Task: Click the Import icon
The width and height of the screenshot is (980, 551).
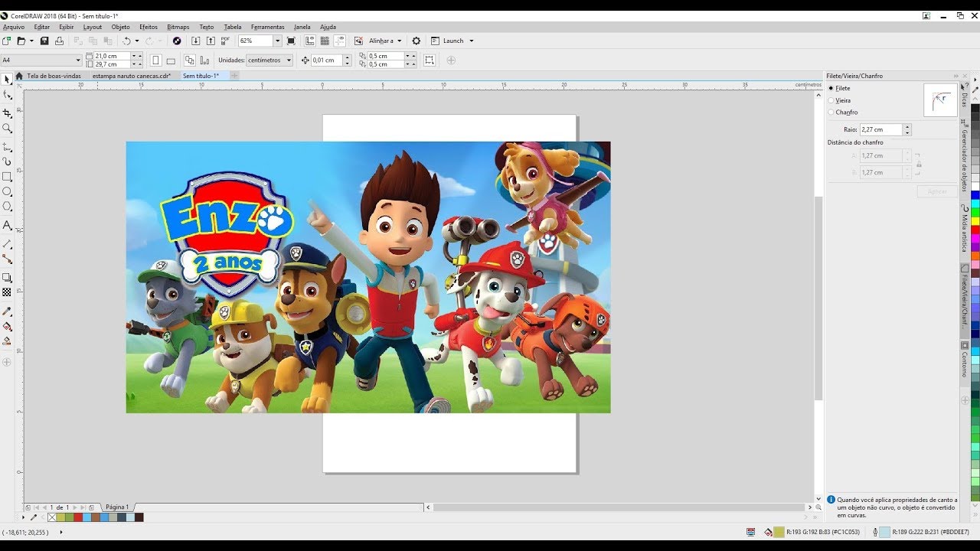Action: (x=195, y=41)
